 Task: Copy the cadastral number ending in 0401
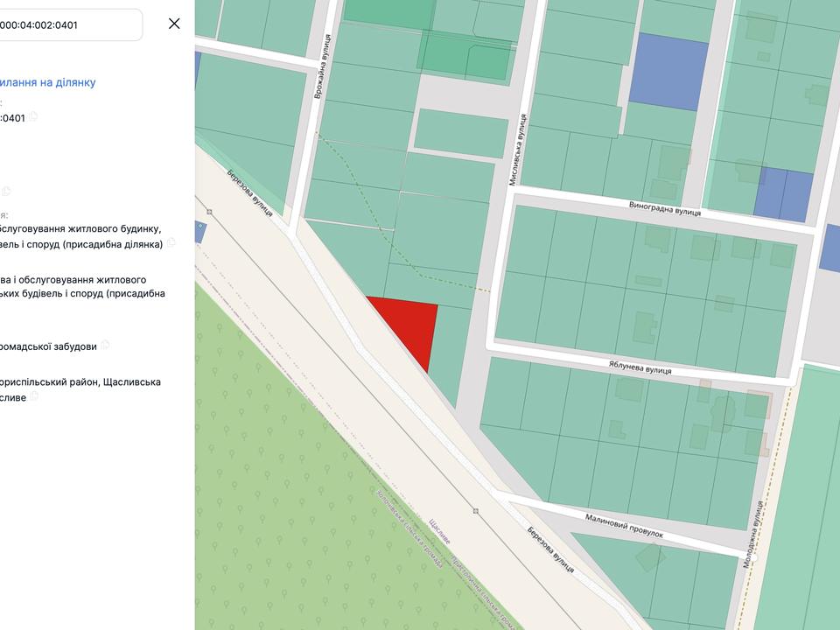pyautogui.click(x=33, y=117)
